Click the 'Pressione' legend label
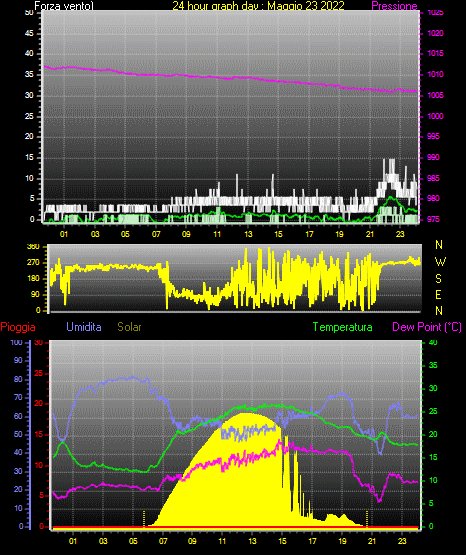Viewport: 466px width, 555px height. 394,6
